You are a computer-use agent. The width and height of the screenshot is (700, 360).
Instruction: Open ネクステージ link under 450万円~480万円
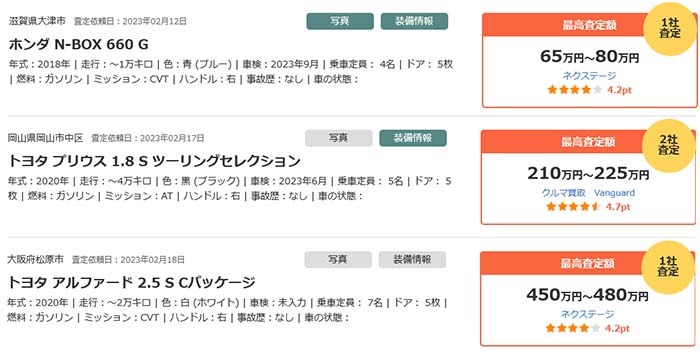point(588,314)
